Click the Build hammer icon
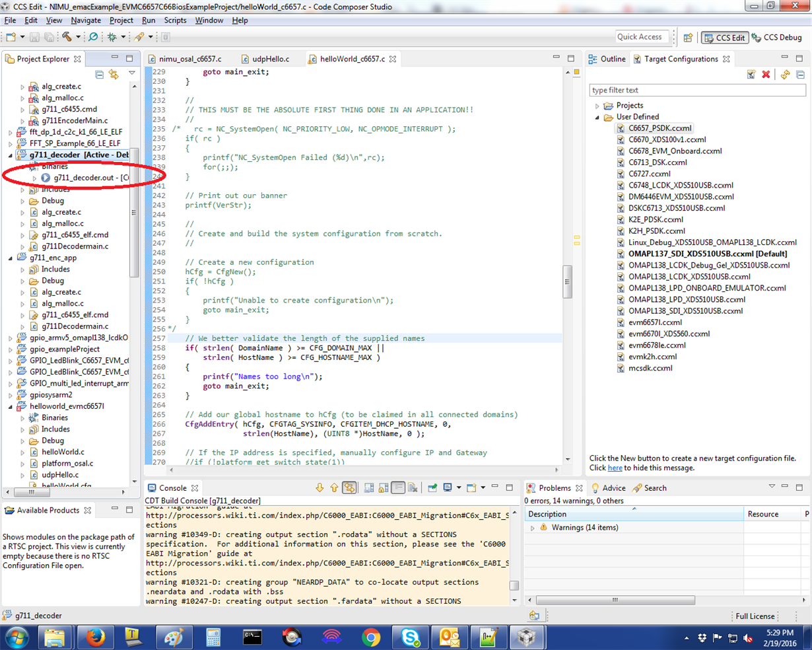The image size is (812, 650). coord(67,37)
